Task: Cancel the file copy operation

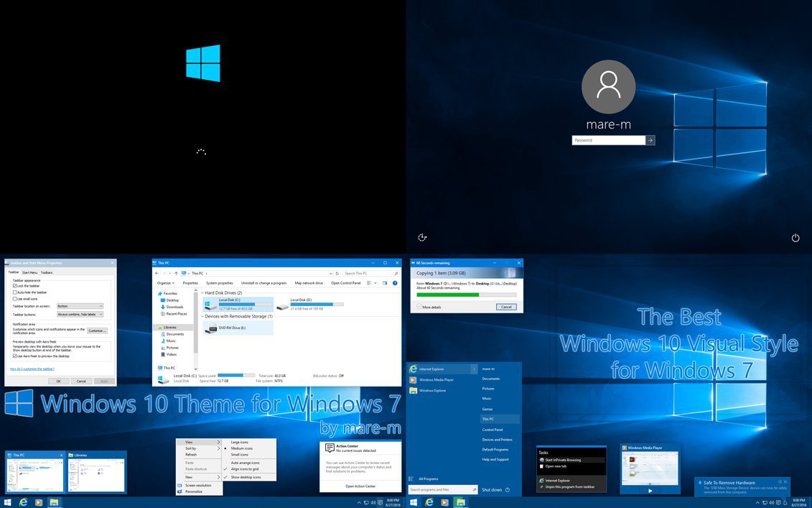Action: tap(505, 307)
